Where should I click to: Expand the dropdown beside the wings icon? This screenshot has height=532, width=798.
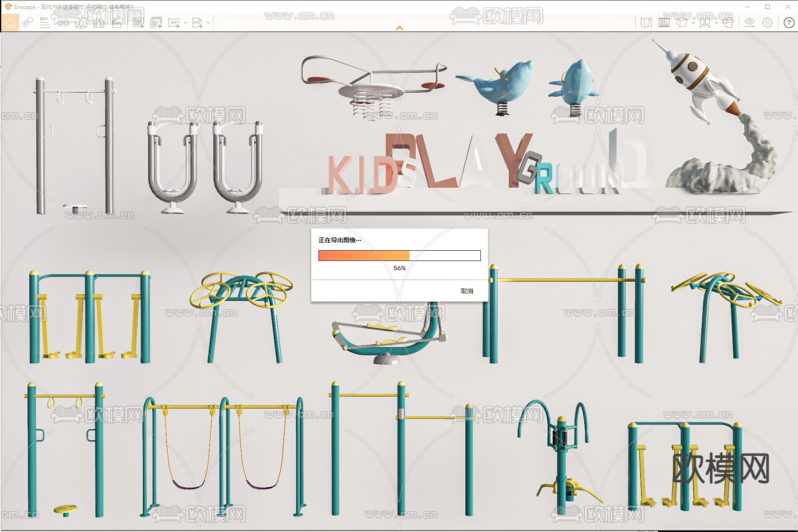tap(716, 23)
